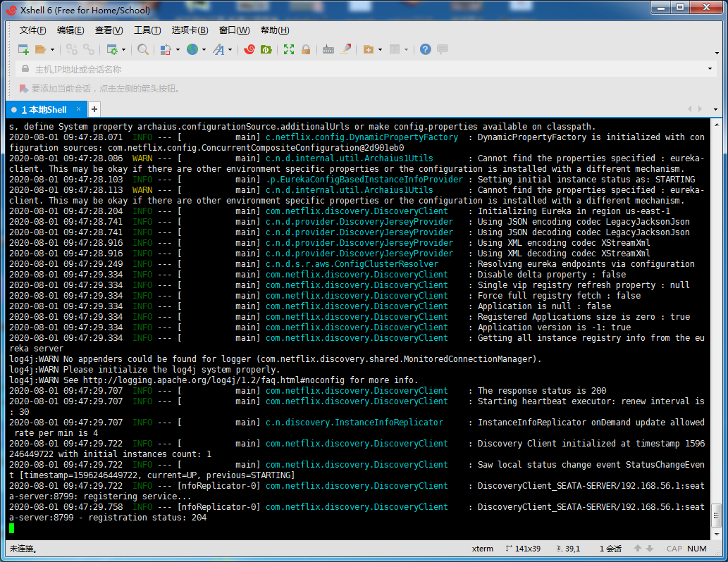728x562 pixels.
Task: Click the add folder toolbar icon
Action: pyautogui.click(x=369, y=50)
